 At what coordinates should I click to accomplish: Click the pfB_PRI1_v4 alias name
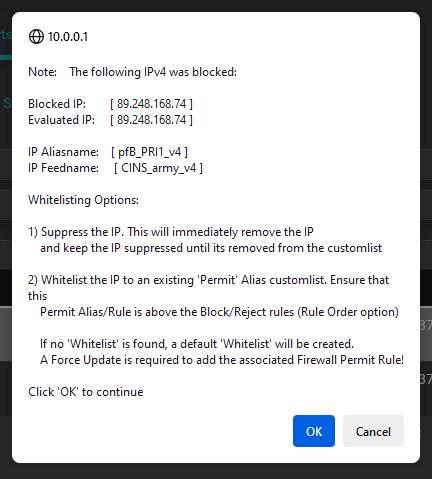coord(150,152)
